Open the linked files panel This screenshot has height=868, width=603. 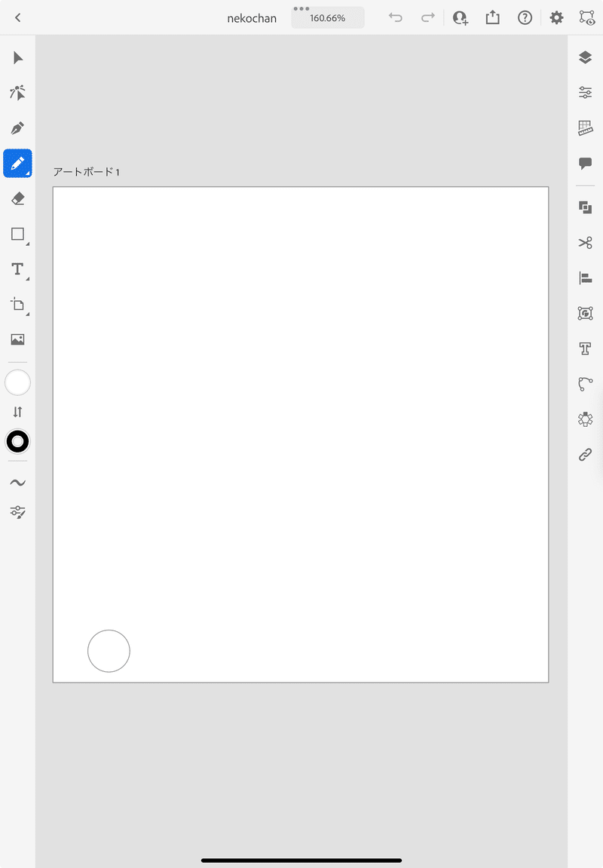[x=586, y=455]
